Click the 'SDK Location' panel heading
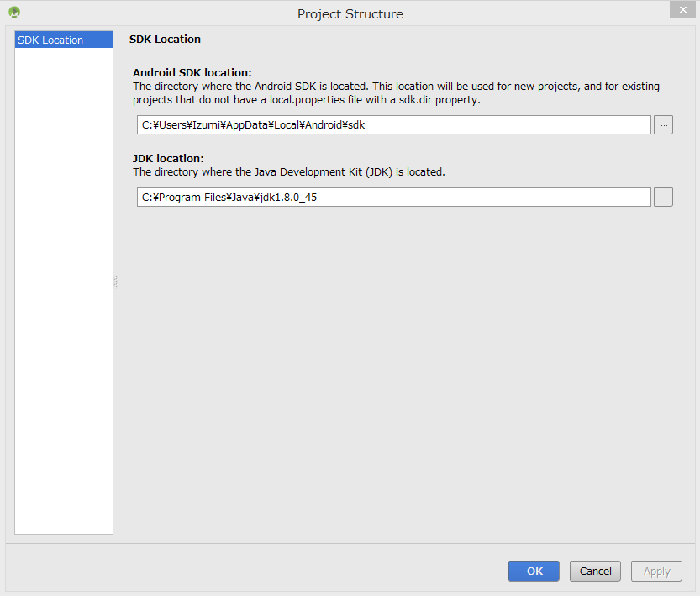This screenshot has height=596, width=700. click(x=166, y=40)
